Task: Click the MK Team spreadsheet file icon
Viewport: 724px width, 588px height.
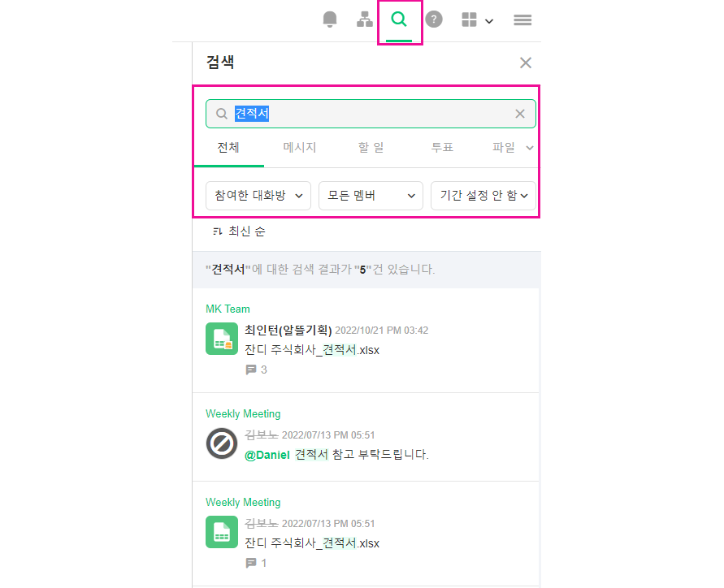Action: tap(222, 339)
